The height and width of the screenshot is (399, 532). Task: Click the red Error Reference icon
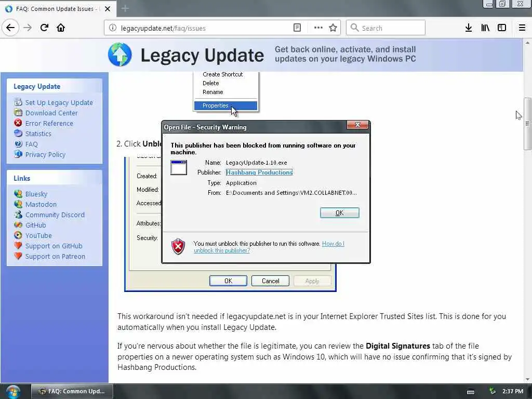pos(18,123)
